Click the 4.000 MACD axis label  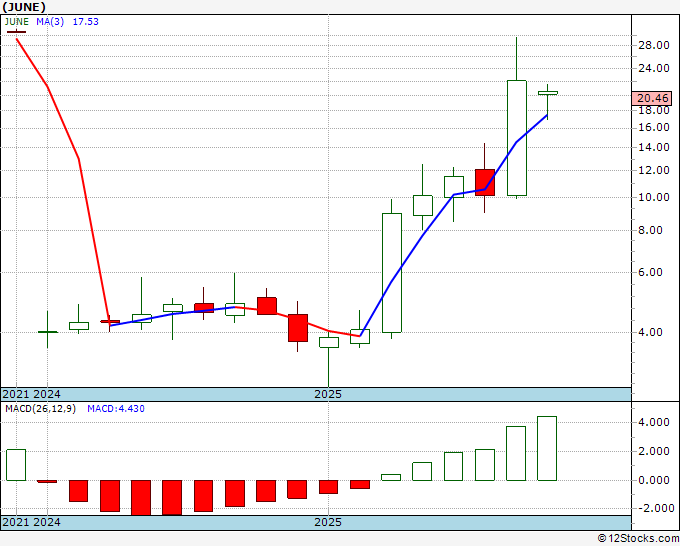pos(654,422)
